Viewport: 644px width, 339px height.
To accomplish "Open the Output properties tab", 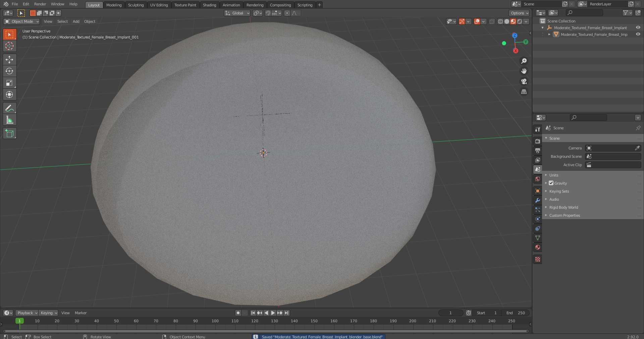I will click(538, 150).
